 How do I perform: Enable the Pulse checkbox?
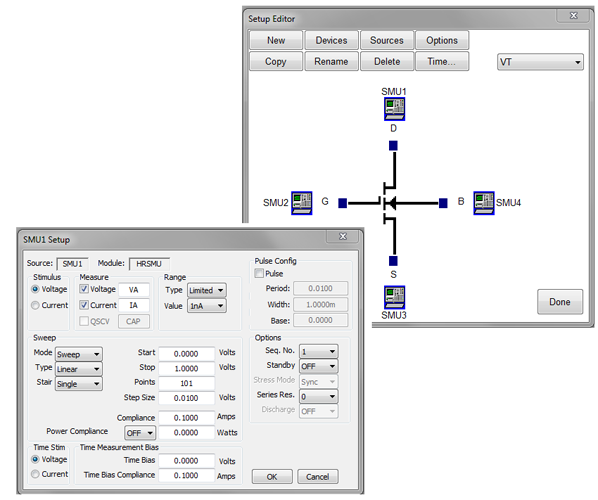(x=259, y=273)
